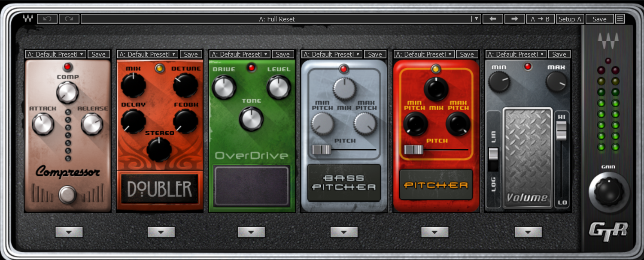Save the OverDrive pedal preset
The height and width of the screenshot is (260, 644).
283,54
